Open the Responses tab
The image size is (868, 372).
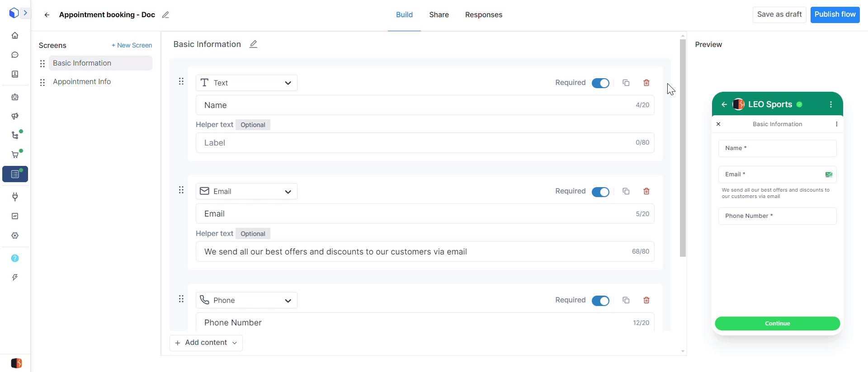483,15
